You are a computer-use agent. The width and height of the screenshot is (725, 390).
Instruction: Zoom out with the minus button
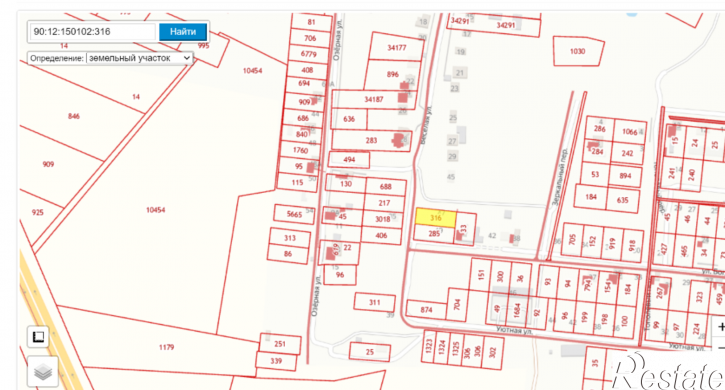click(720, 347)
